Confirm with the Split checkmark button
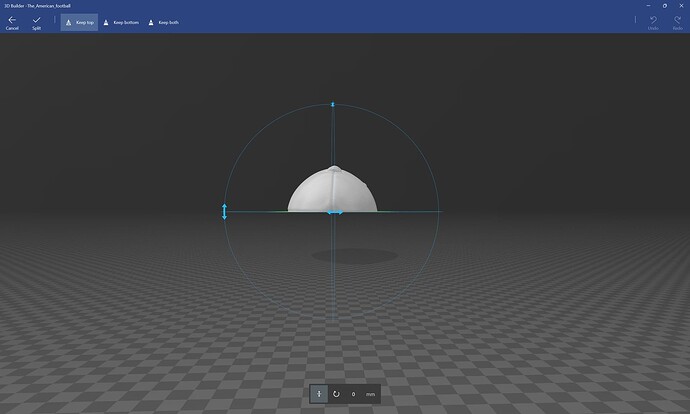This screenshot has height=414, width=690. point(37,23)
